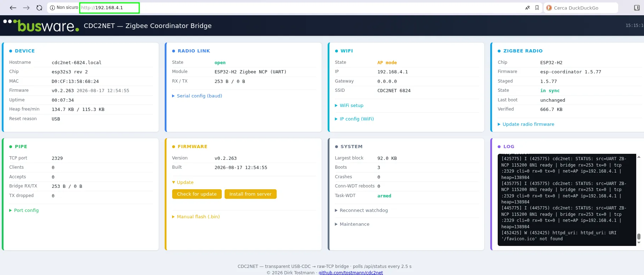Open the browser shield icon at far right
The image size is (644, 275).
point(637,8)
